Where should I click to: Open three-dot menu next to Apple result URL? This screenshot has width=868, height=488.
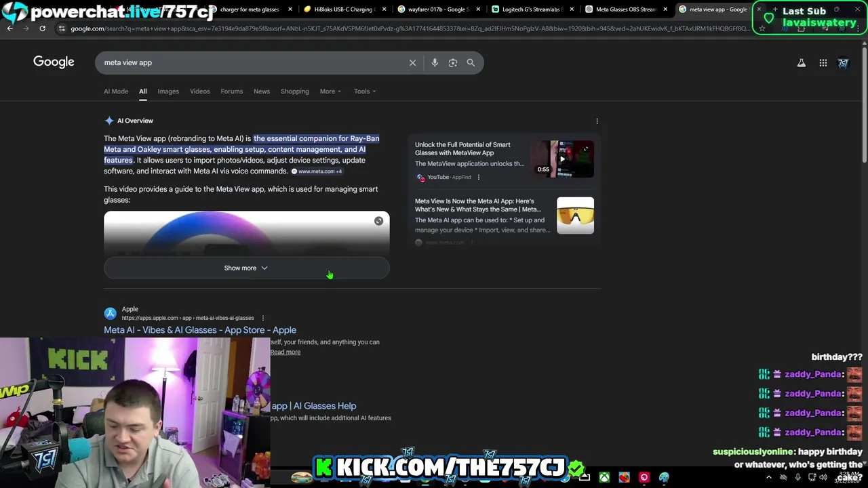pos(262,318)
